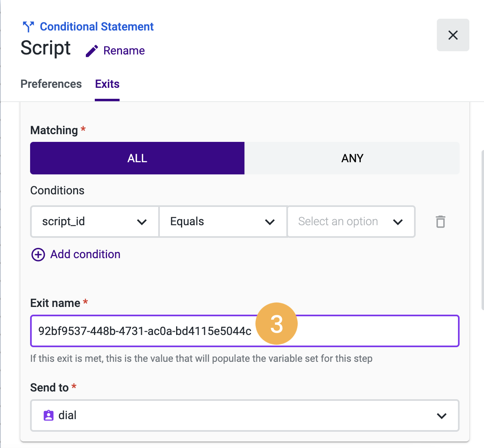Click the plus circle icon for Add condition

click(38, 254)
